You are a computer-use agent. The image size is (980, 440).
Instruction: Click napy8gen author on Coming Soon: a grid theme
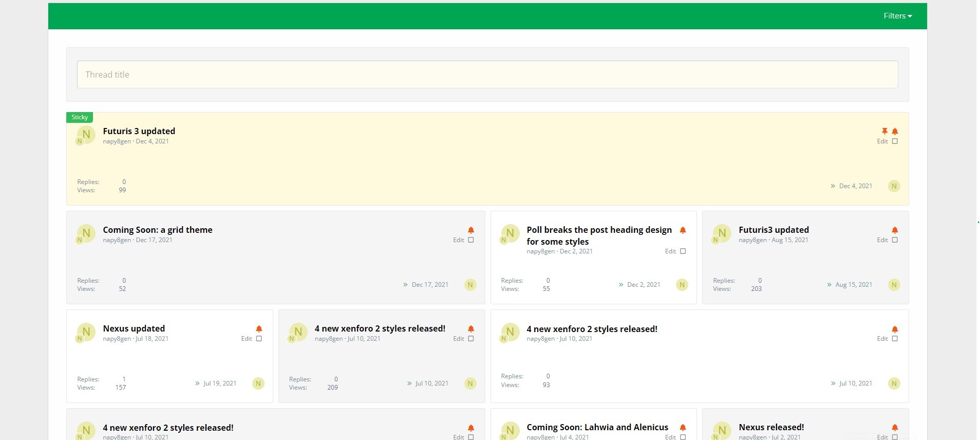point(117,240)
